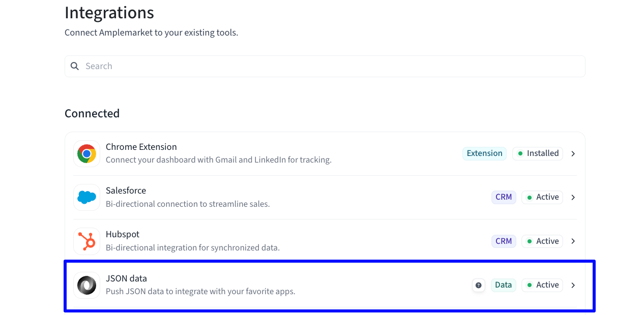Click the Chrome Extension logo icon
Image resolution: width=644 pixels, height=315 pixels.
(x=86, y=153)
